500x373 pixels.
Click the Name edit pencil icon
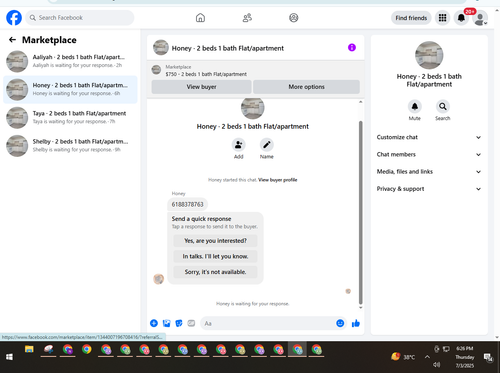point(267,145)
